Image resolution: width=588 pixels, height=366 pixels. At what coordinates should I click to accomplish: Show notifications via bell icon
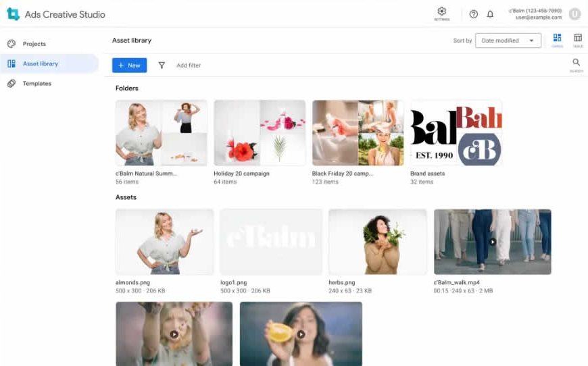point(490,14)
